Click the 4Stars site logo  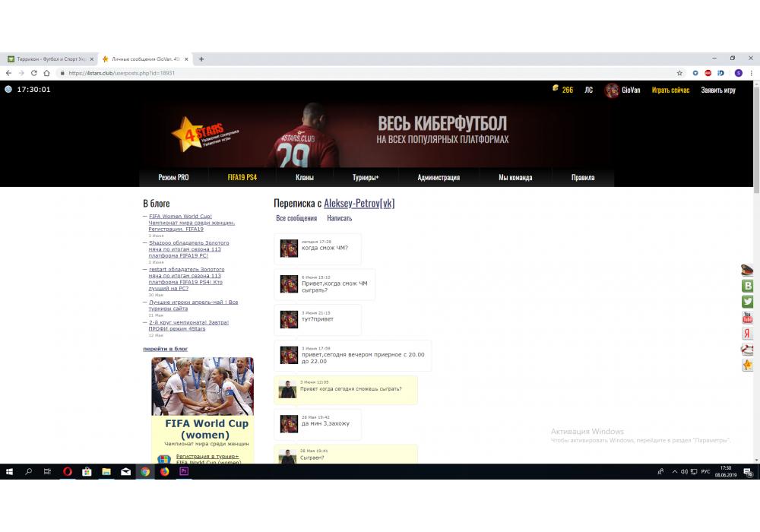(204, 135)
